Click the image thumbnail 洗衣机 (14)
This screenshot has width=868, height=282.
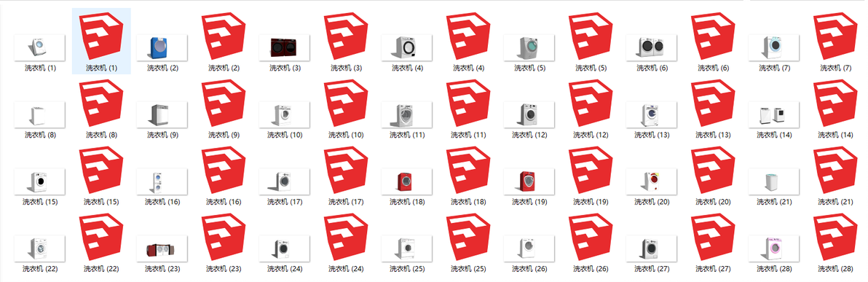(x=774, y=114)
